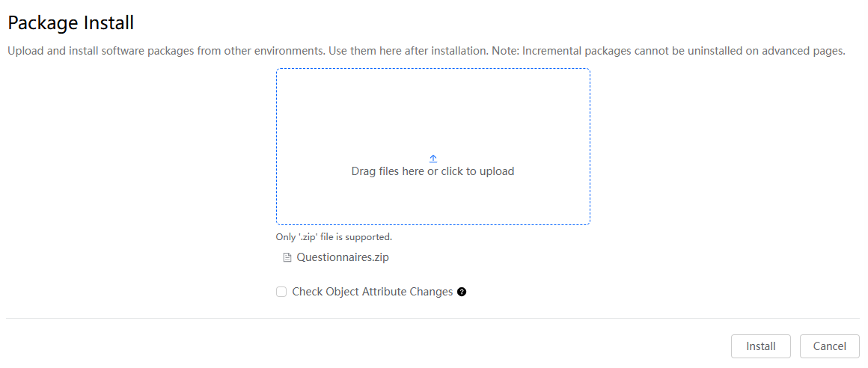
Task: Click the "Only '.zip' file is supported" hint
Action: (x=334, y=237)
